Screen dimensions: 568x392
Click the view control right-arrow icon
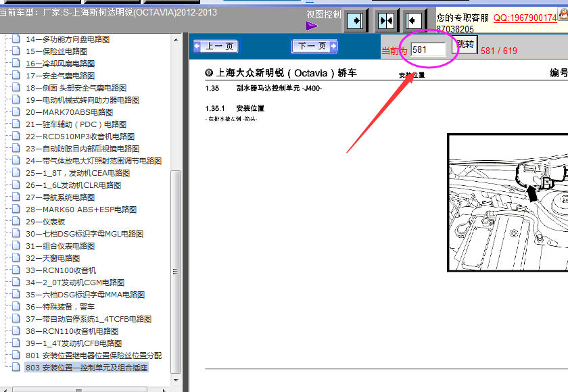356,21
